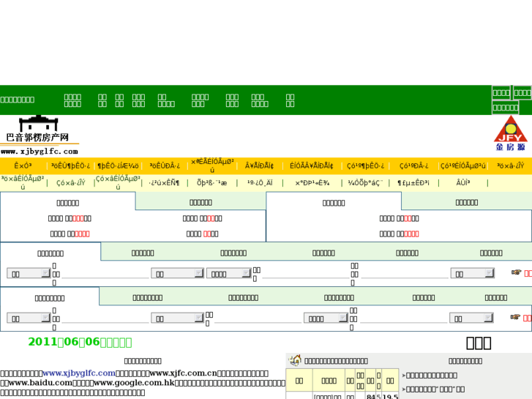This screenshot has width=532, height=399.
Task: Open the blue www.xjbyglfc.com link
Action: [79, 373]
